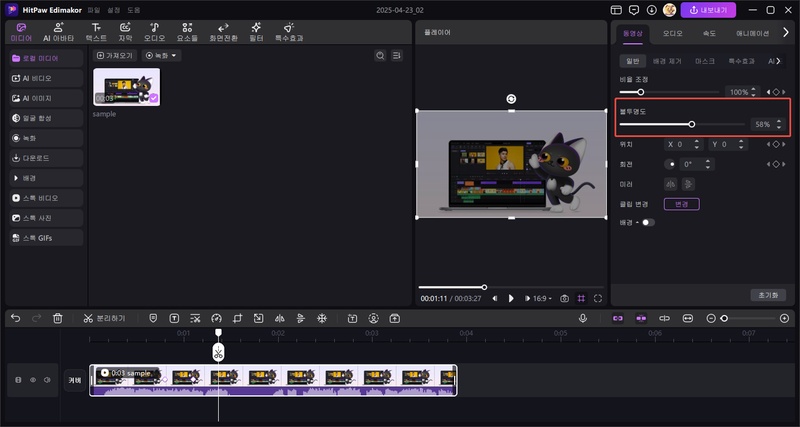Screen dimensions: 800x427
Task: Click the horizontal mirror flip icon in timeline toolbar
Action: tap(279, 318)
